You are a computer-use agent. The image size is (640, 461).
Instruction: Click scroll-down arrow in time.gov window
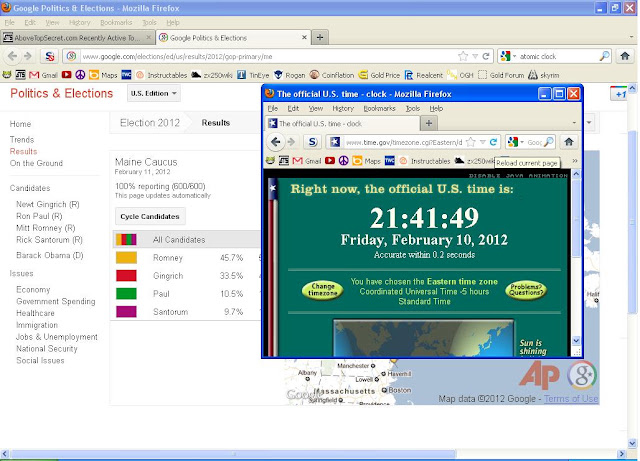576,340
